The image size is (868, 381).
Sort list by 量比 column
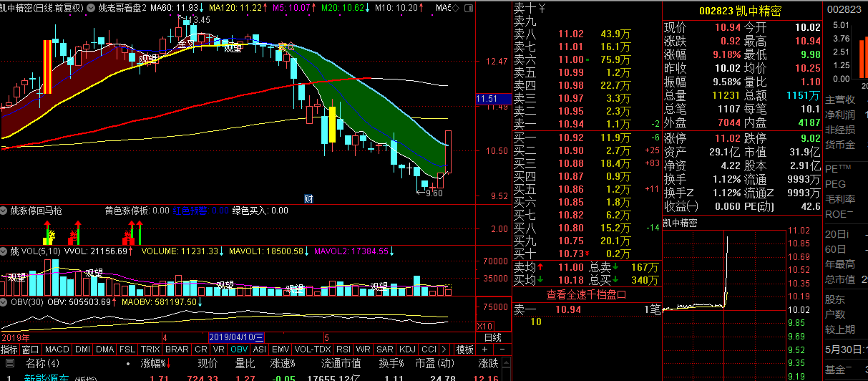pos(245,363)
